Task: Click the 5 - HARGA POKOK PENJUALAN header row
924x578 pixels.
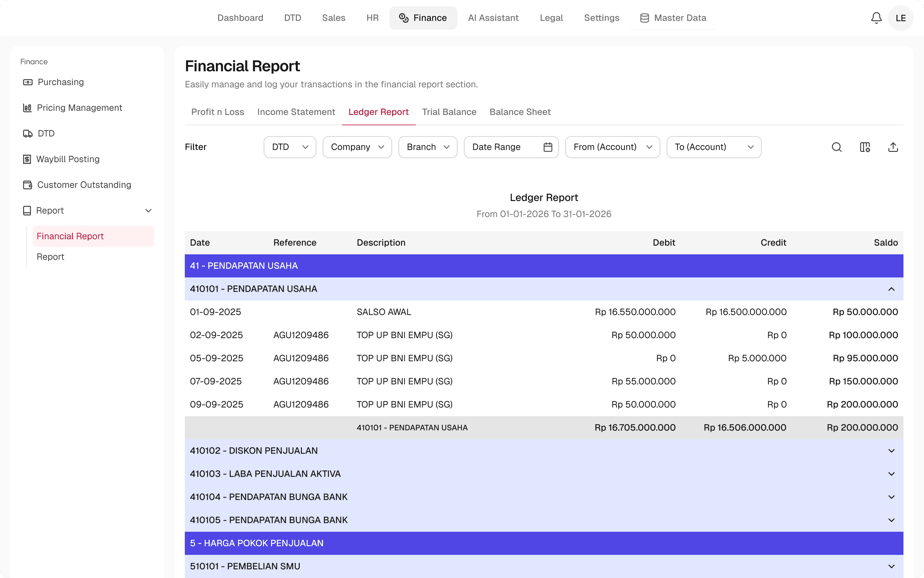Action: click(x=544, y=543)
